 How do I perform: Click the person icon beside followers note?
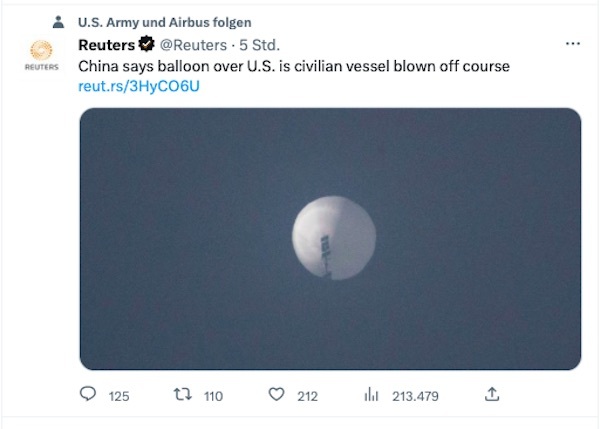(58, 22)
